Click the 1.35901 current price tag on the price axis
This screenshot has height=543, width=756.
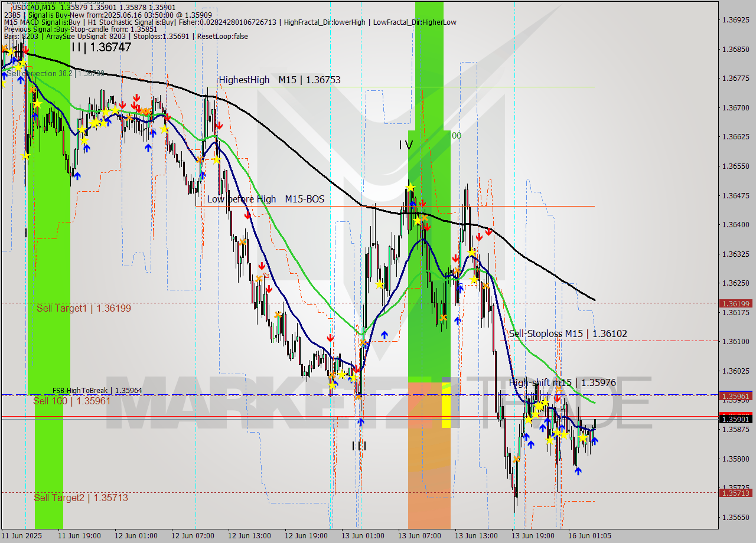[737, 418]
